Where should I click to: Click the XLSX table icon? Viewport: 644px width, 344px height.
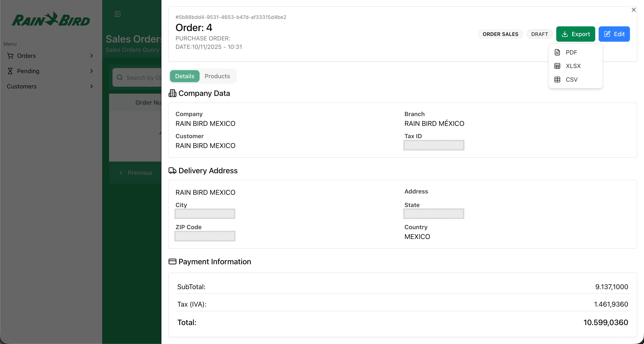(557, 66)
